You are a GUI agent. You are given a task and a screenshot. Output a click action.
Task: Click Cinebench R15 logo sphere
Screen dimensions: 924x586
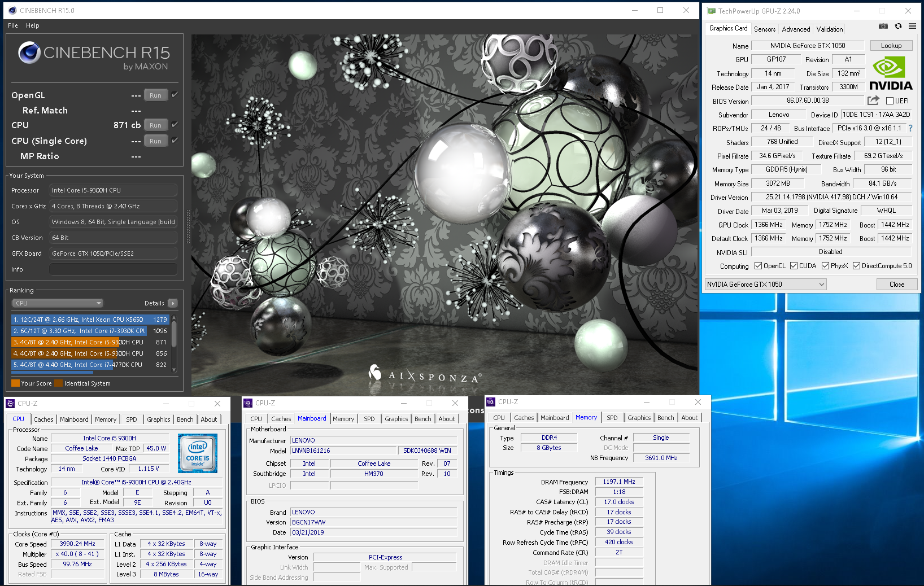click(29, 53)
